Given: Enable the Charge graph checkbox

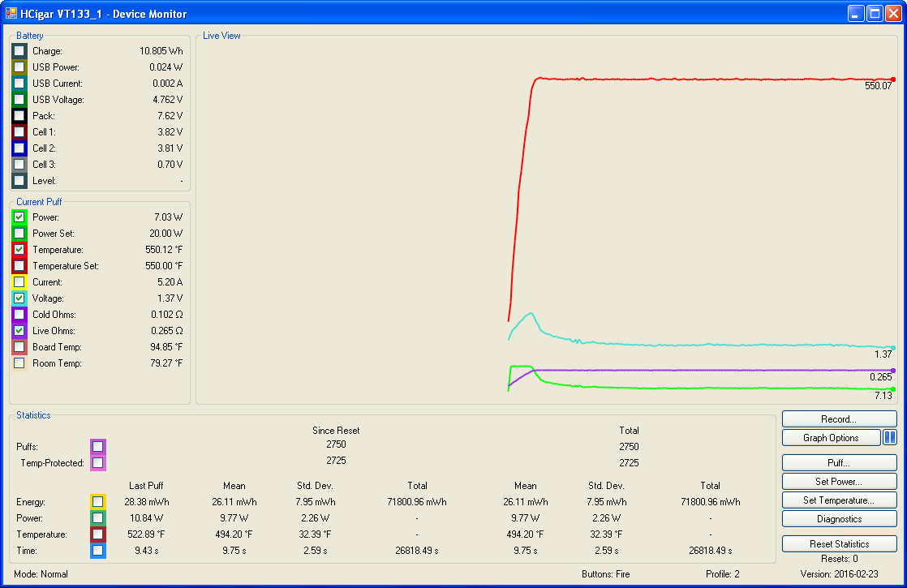Looking at the screenshot, I should [x=19, y=51].
